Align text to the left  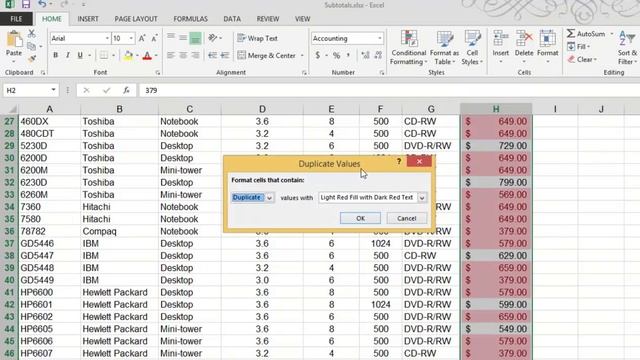click(171, 56)
